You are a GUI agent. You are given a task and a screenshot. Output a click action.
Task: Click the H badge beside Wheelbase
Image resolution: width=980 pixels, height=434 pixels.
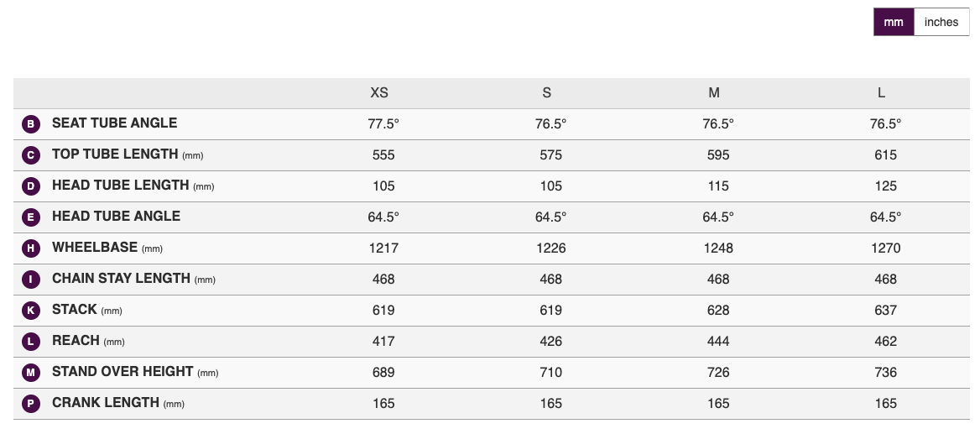tap(30, 248)
